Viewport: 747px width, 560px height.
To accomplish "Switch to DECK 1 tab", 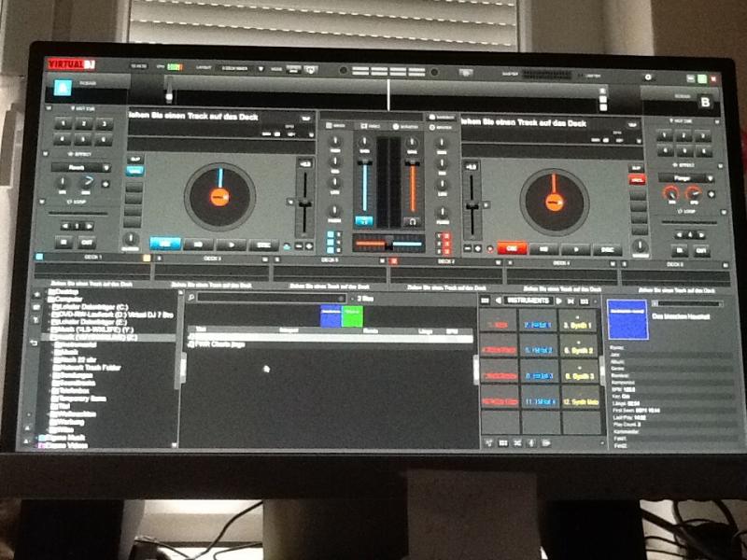I will [92, 258].
